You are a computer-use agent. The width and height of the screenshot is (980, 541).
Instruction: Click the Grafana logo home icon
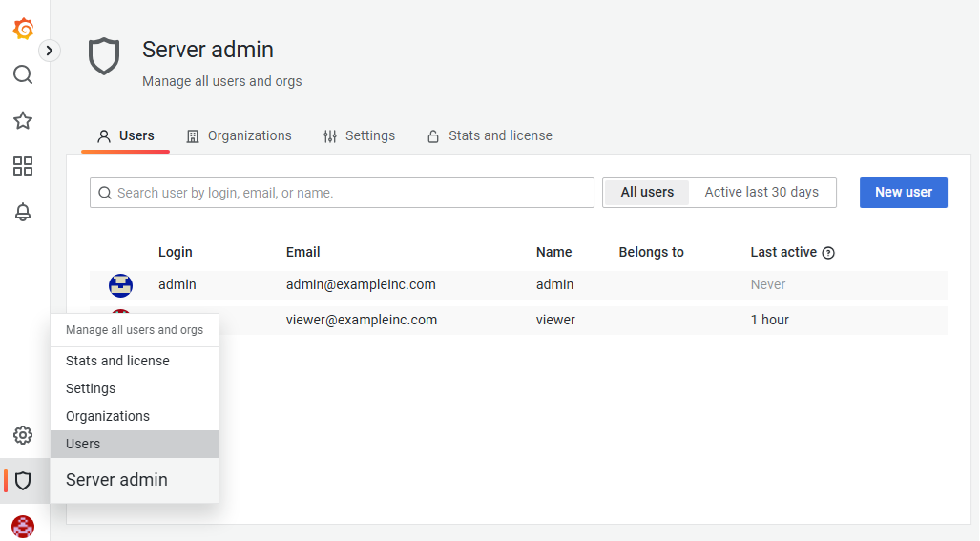23,29
